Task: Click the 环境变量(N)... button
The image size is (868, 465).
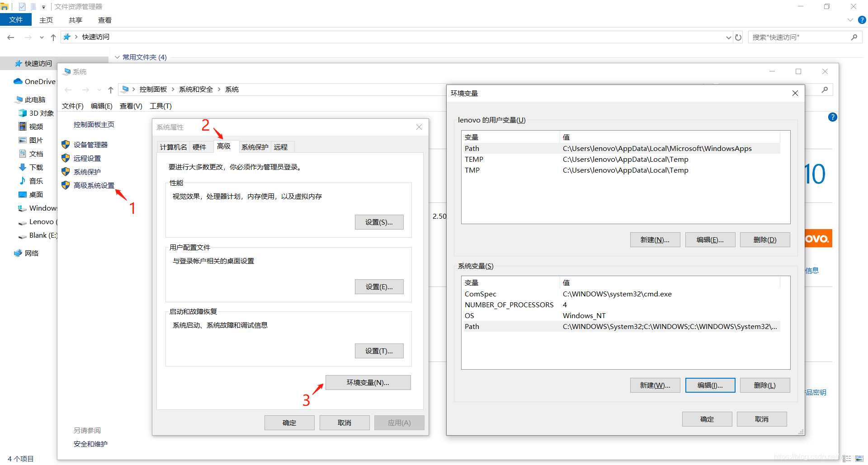Action: point(368,382)
